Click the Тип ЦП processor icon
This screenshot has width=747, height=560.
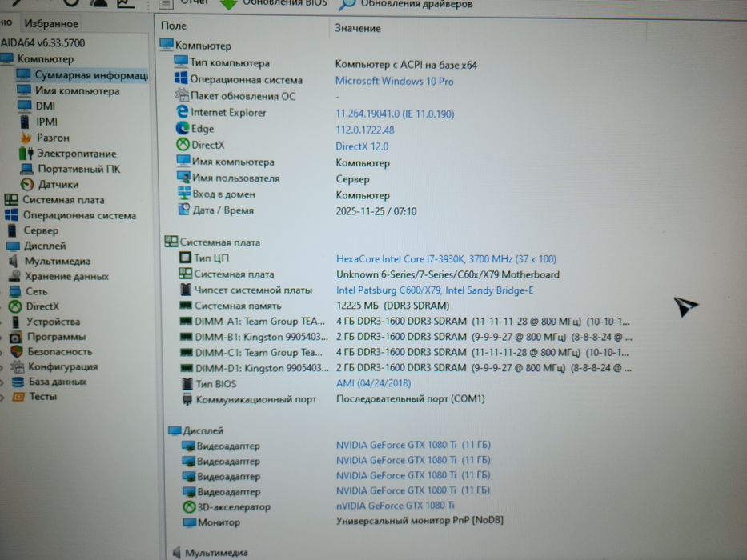pos(185,258)
